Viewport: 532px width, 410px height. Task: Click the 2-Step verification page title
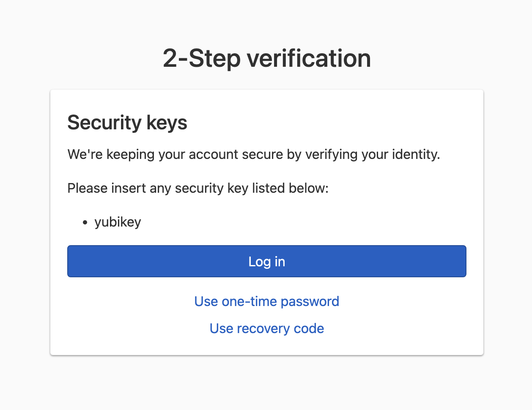[x=266, y=58]
